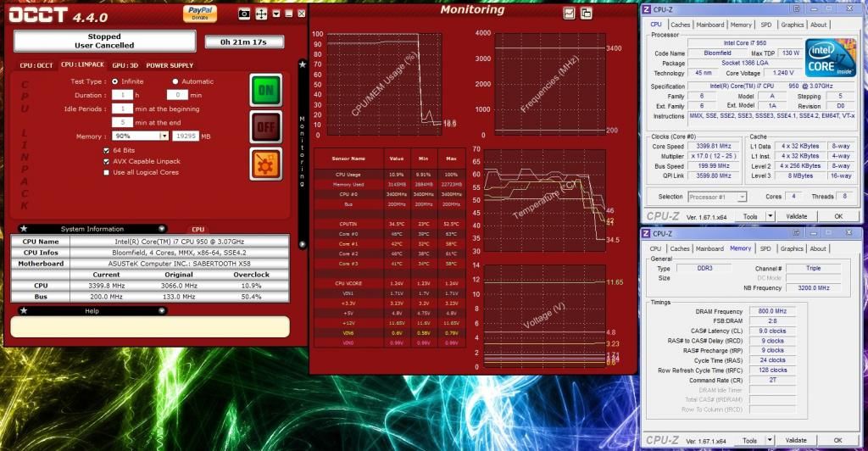This screenshot has width=868, height=451.
Task: Collapse the System Information section dropdown
Action: [x=162, y=229]
